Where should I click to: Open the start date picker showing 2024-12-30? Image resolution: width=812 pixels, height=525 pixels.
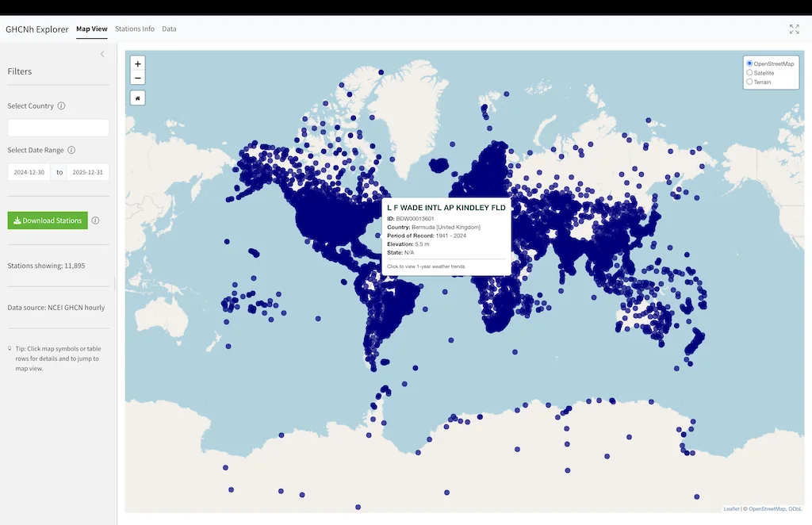[29, 171]
